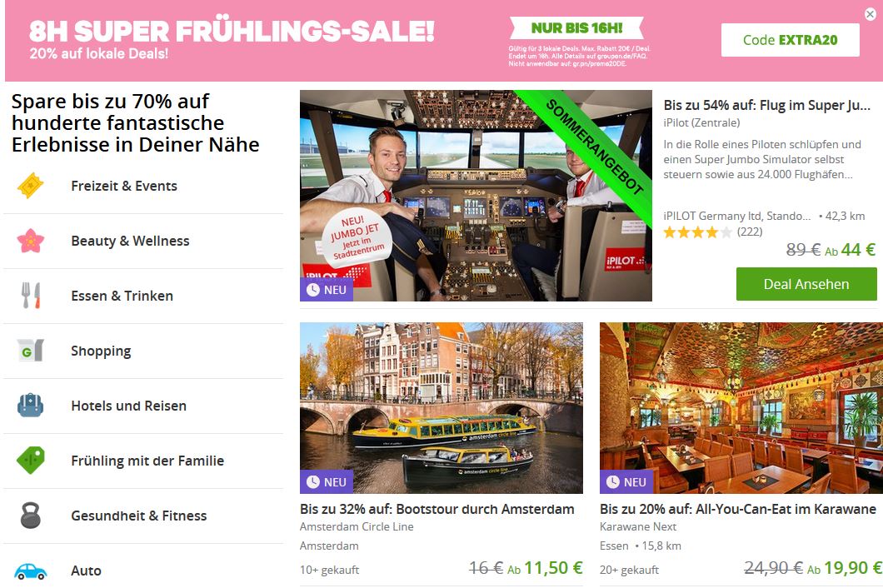Open the iPilot flight simulator deal image
Image resolution: width=883 pixels, height=588 pixels.
point(476,196)
